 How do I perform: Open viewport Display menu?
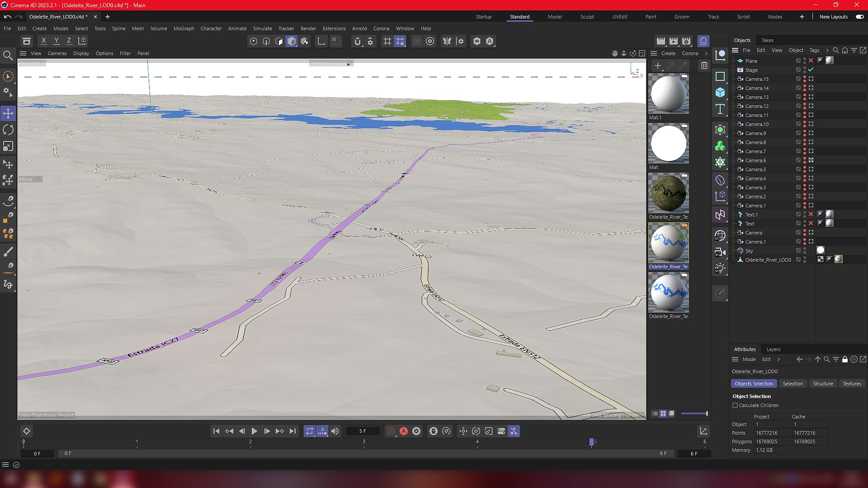click(x=81, y=53)
